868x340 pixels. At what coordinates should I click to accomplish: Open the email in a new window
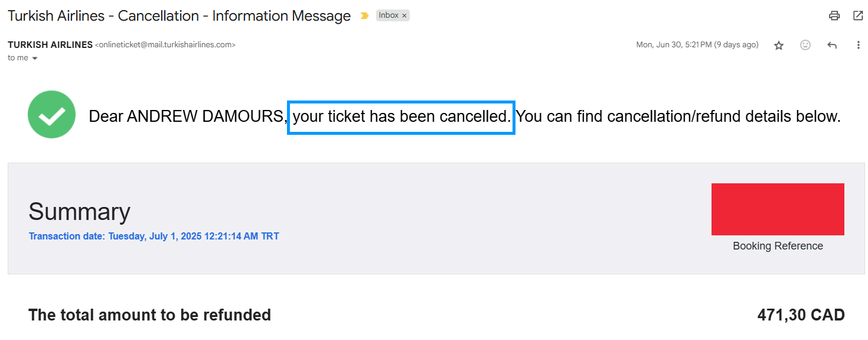858,16
